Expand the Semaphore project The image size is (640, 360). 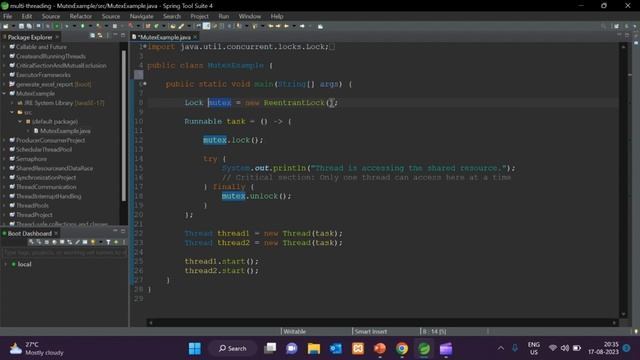4,159
